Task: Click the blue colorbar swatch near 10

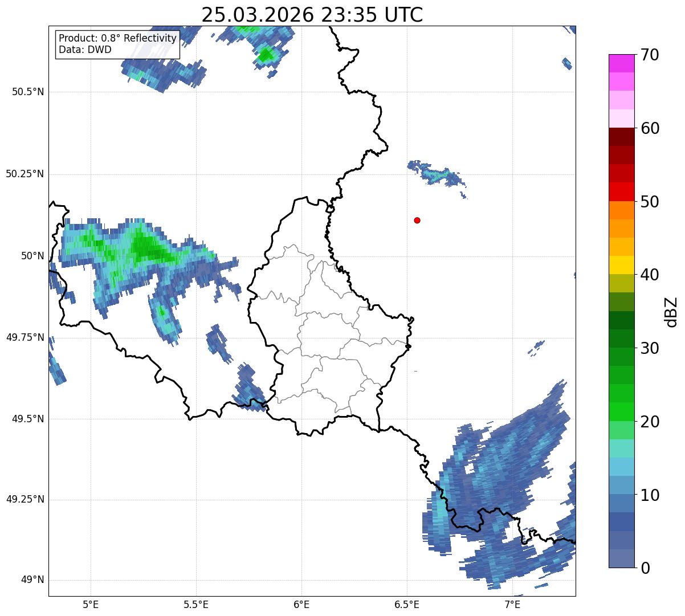Action: 621,503
